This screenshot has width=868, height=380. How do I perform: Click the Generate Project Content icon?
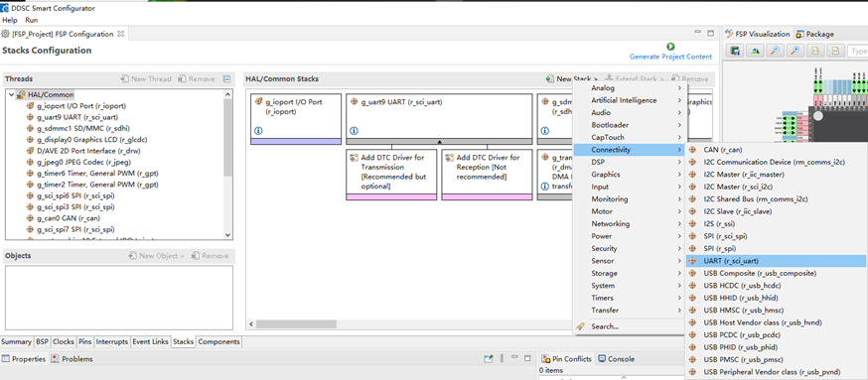671,47
